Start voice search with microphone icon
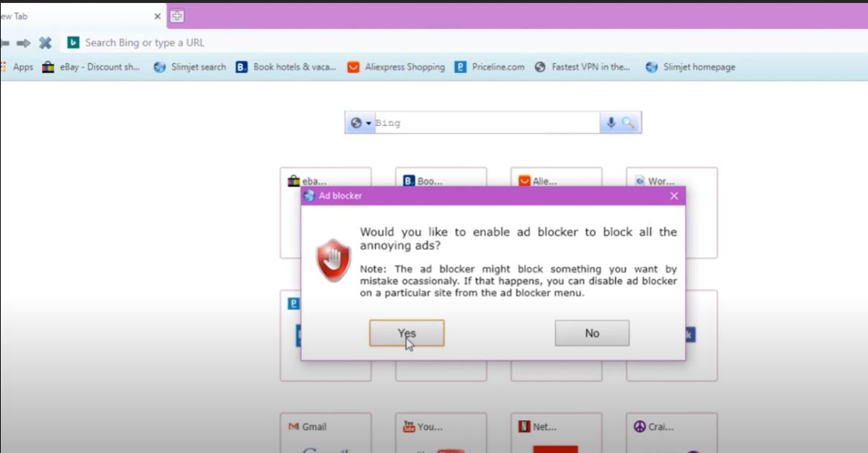 tap(611, 123)
